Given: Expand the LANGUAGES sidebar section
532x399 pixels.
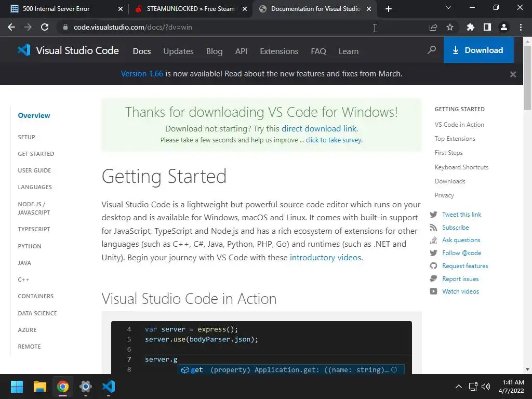Looking at the screenshot, I should click(35, 187).
